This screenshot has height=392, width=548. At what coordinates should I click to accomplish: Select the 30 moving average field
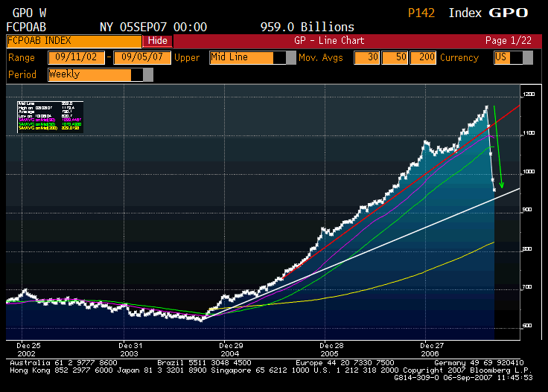click(x=366, y=57)
